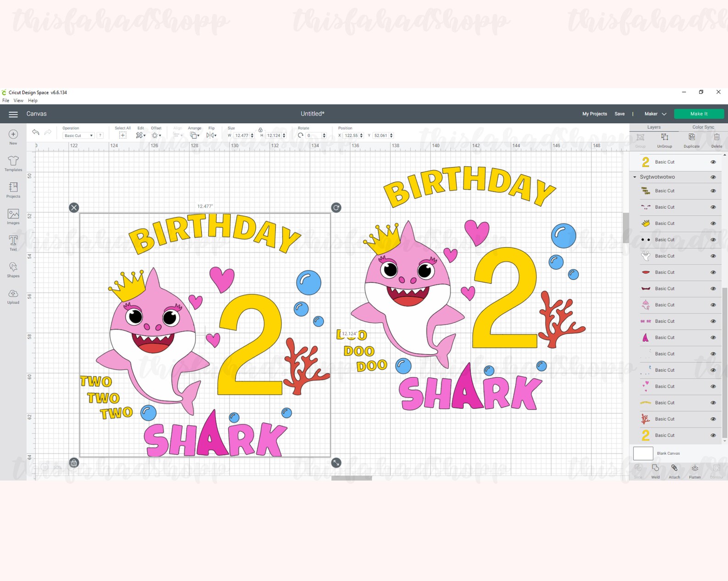Click the layers panel vertical scrollbar
The image size is (728, 581).
(x=725, y=362)
